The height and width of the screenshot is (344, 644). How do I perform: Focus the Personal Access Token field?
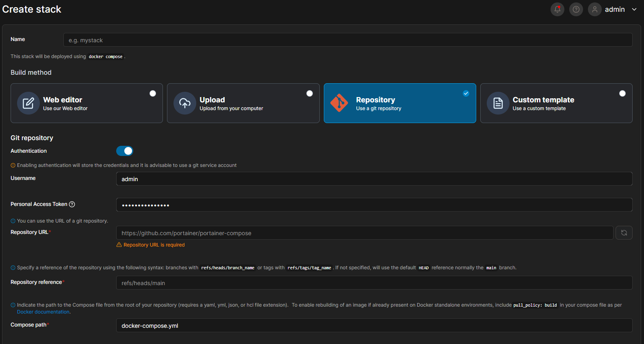click(374, 205)
